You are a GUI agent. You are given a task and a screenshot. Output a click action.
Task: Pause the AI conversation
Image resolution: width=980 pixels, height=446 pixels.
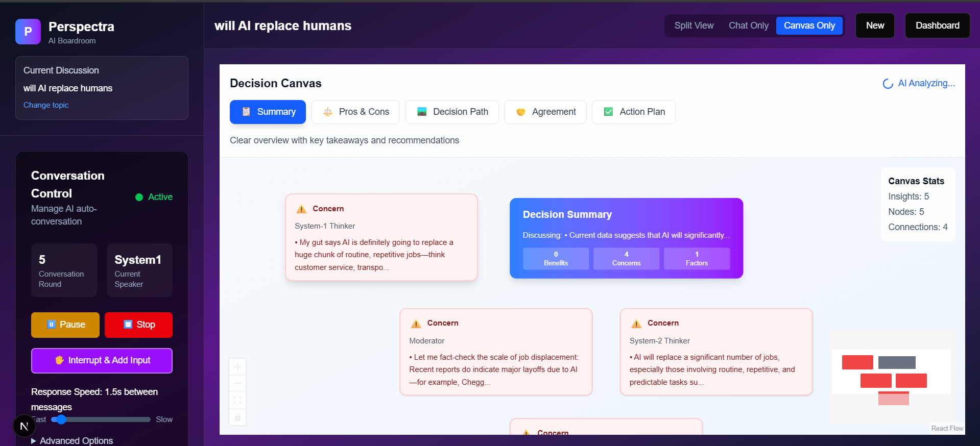(x=65, y=325)
